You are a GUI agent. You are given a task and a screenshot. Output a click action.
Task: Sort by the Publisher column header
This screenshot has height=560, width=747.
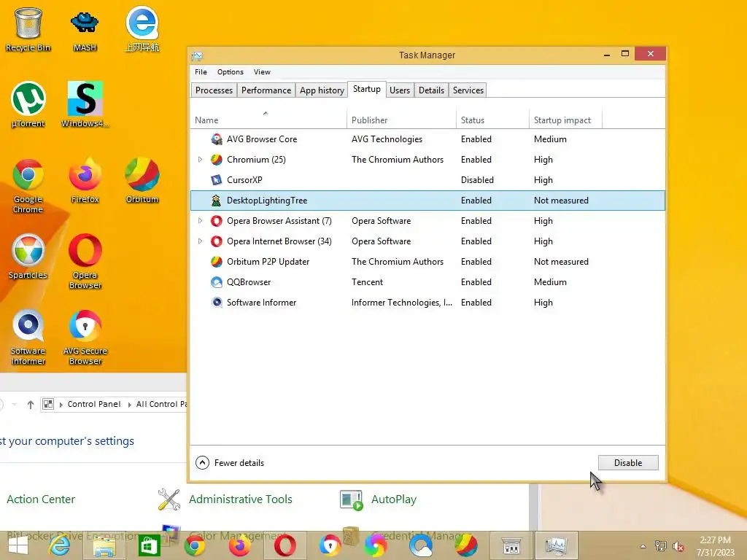tap(401, 120)
